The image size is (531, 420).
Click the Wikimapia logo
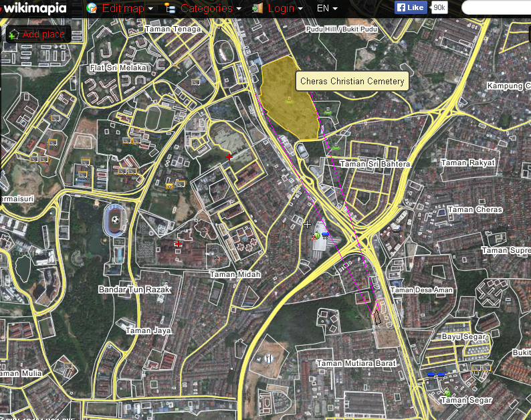coord(37,8)
